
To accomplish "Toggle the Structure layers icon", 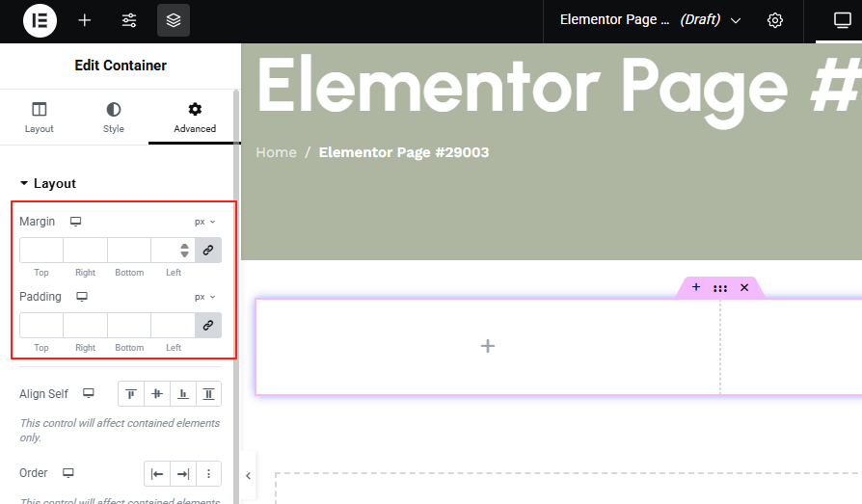I will [174, 20].
